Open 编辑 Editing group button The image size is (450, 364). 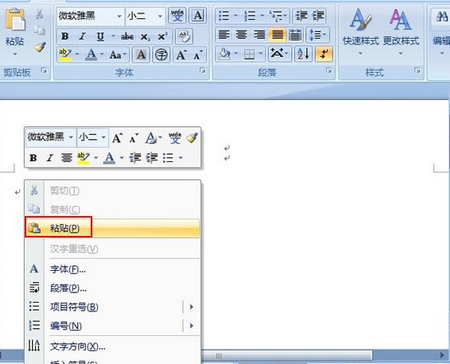click(x=441, y=32)
